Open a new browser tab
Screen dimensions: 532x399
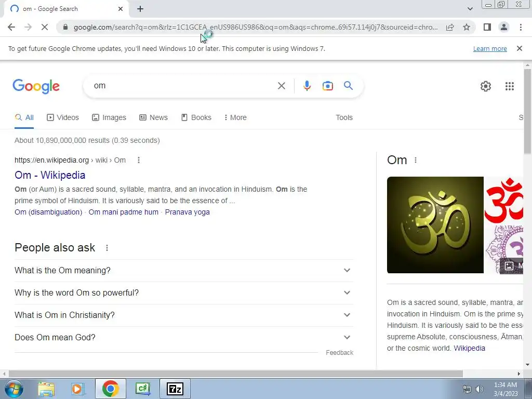(x=140, y=9)
